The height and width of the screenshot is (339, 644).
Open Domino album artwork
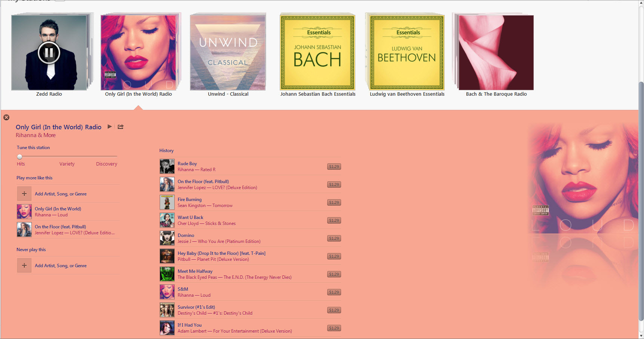[167, 238]
